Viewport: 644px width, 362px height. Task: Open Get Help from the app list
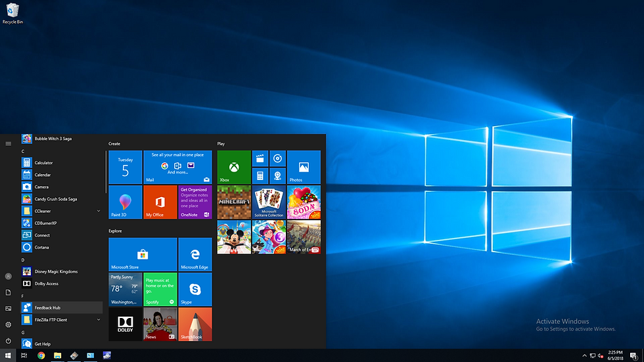pyautogui.click(x=62, y=344)
